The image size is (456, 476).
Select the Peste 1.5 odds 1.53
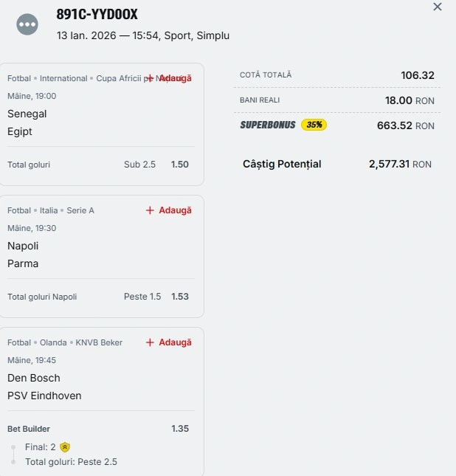[x=180, y=297]
